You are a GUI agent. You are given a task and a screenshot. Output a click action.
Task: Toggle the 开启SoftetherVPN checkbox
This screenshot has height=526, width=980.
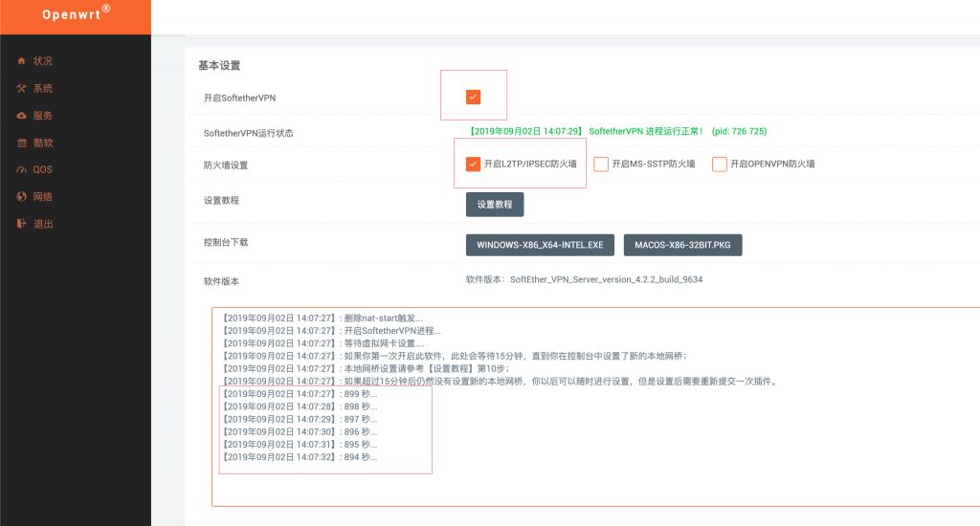(473, 97)
